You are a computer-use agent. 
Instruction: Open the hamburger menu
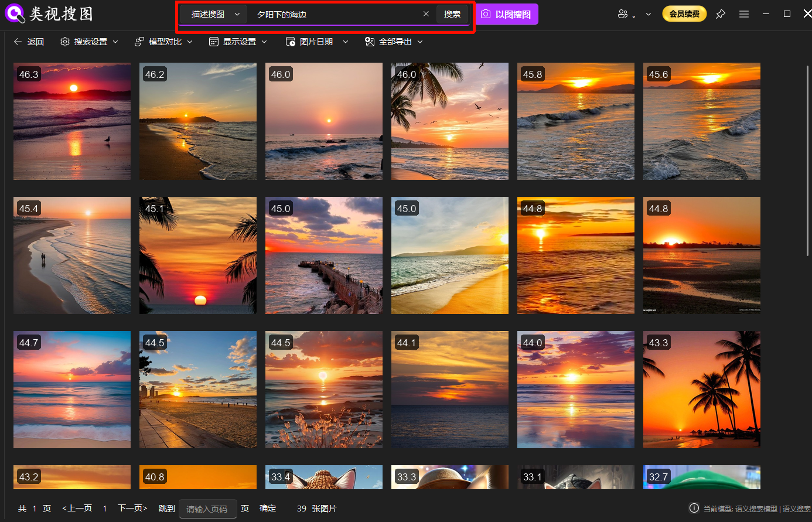[x=743, y=13]
